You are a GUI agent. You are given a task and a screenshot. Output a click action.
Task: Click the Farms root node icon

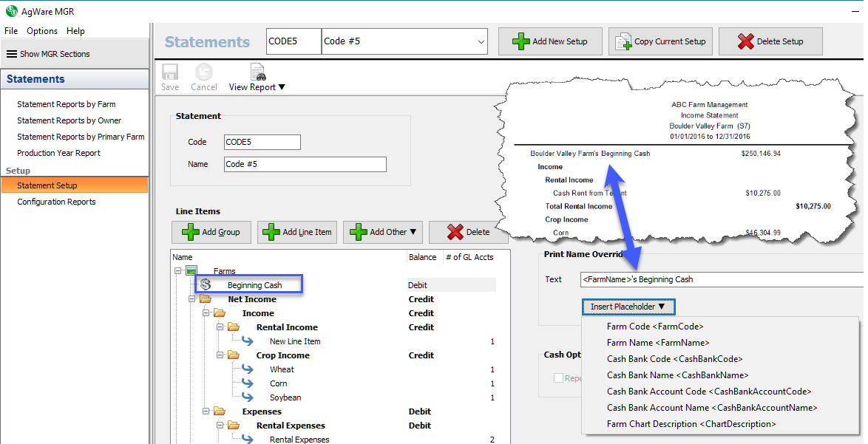pyautogui.click(x=191, y=271)
